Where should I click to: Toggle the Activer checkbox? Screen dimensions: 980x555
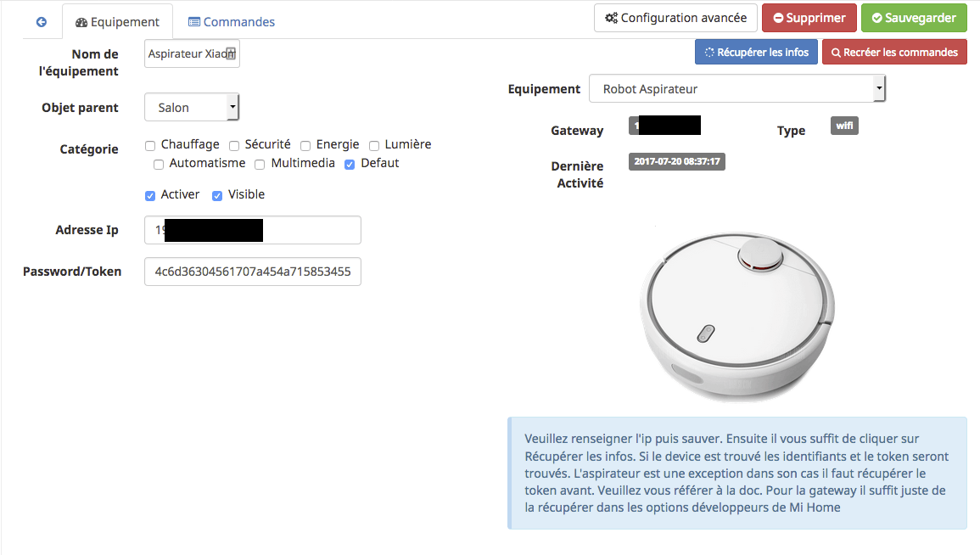click(150, 196)
